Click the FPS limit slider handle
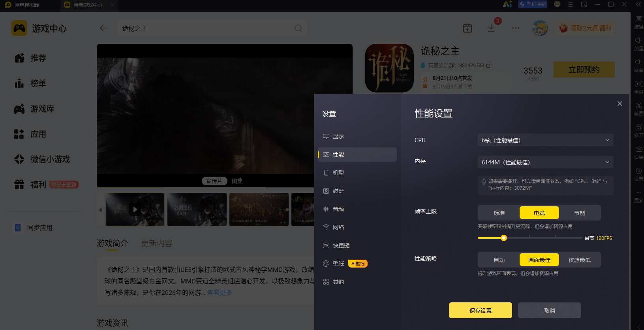 [x=504, y=238]
